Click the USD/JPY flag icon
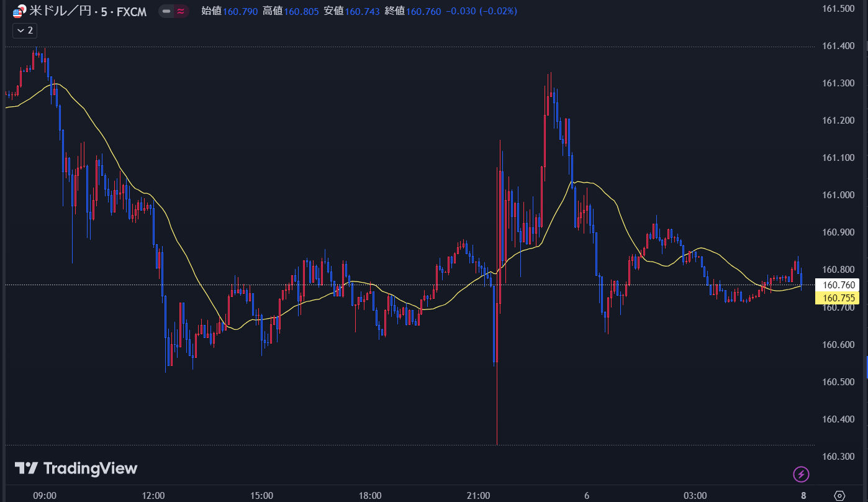 coord(20,11)
